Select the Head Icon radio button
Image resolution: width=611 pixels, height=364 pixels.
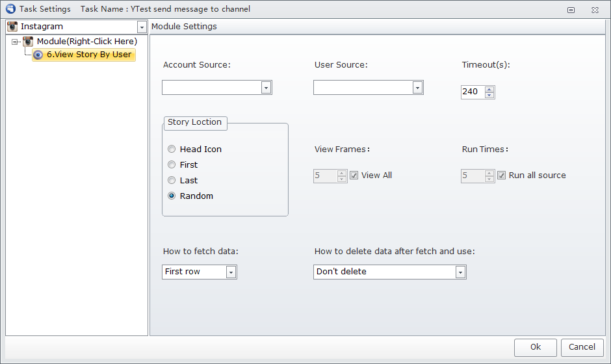172,149
